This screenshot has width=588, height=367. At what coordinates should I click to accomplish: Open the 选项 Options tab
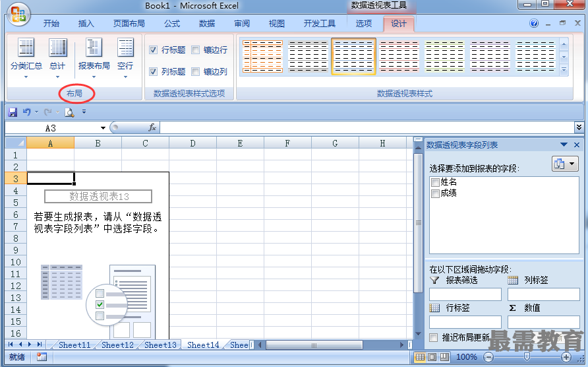[x=364, y=24]
